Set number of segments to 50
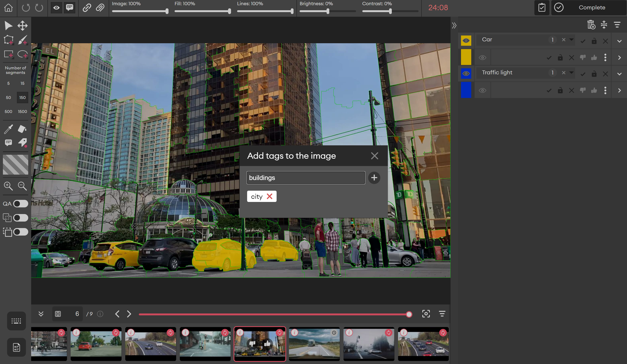This screenshot has width=627, height=364. (8, 98)
